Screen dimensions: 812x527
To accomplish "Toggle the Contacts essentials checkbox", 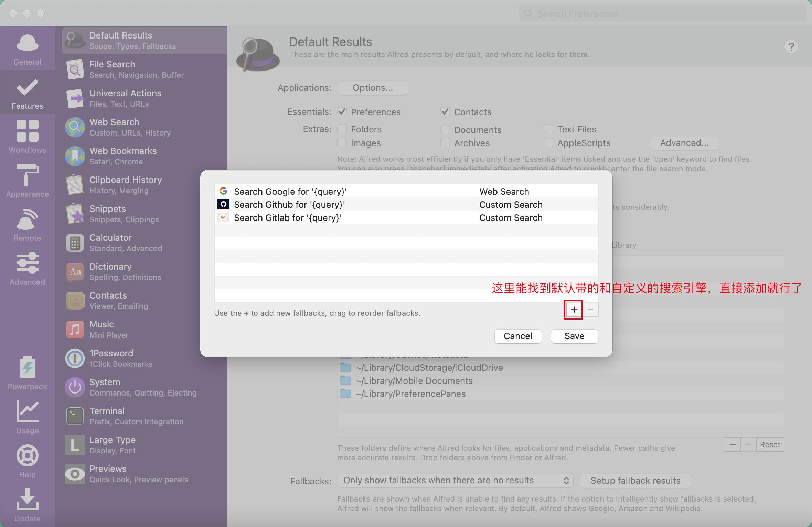I will [x=444, y=112].
